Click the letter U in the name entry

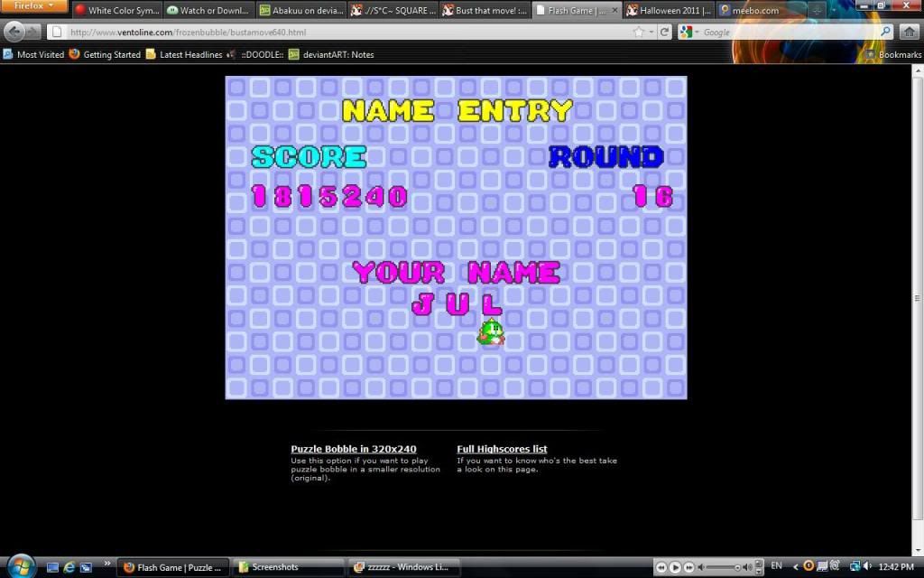457,303
